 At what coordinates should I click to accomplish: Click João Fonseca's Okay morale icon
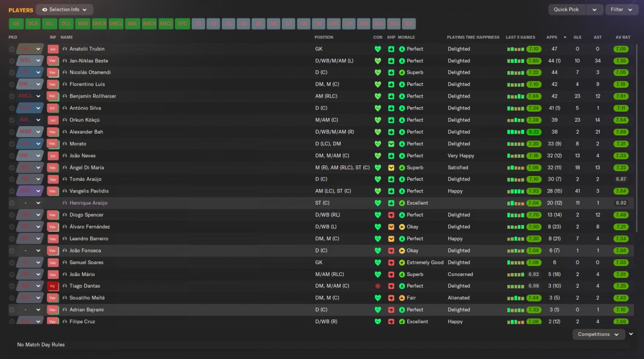[402, 250]
